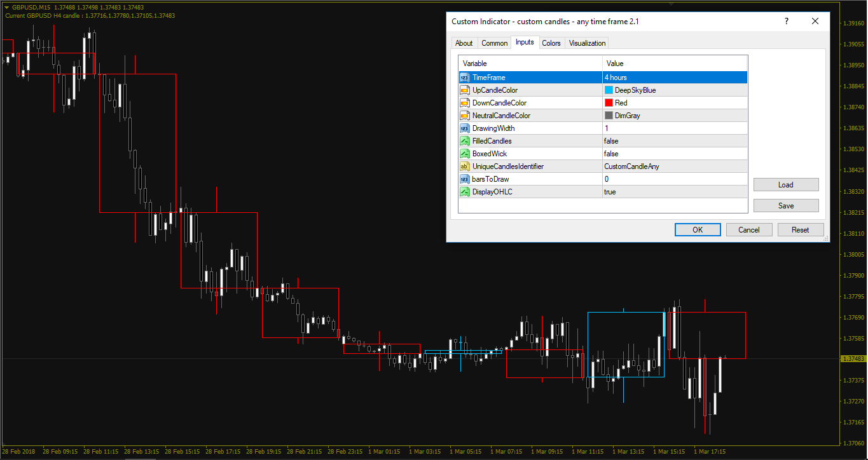Select the TimeFrame variable row
This screenshot has height=460, width=868.
[x=603, y=78]
